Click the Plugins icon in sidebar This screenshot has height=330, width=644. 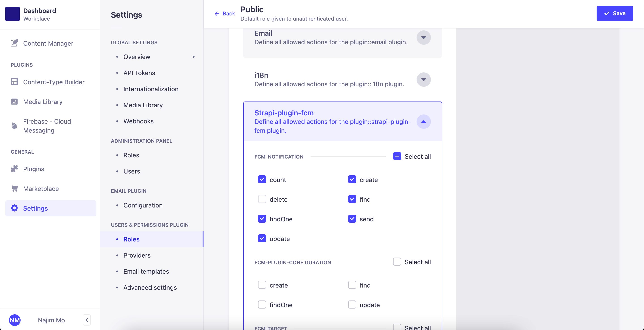14,168
